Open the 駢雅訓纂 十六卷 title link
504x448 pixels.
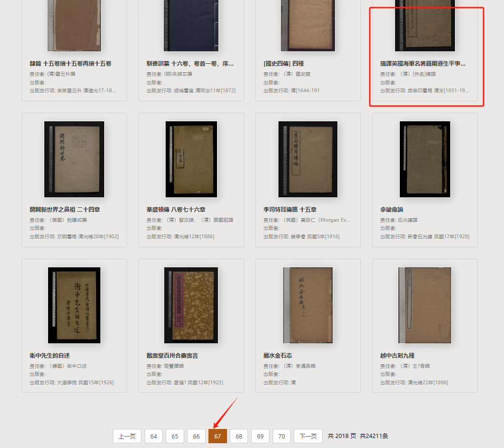tap(190, 64)
